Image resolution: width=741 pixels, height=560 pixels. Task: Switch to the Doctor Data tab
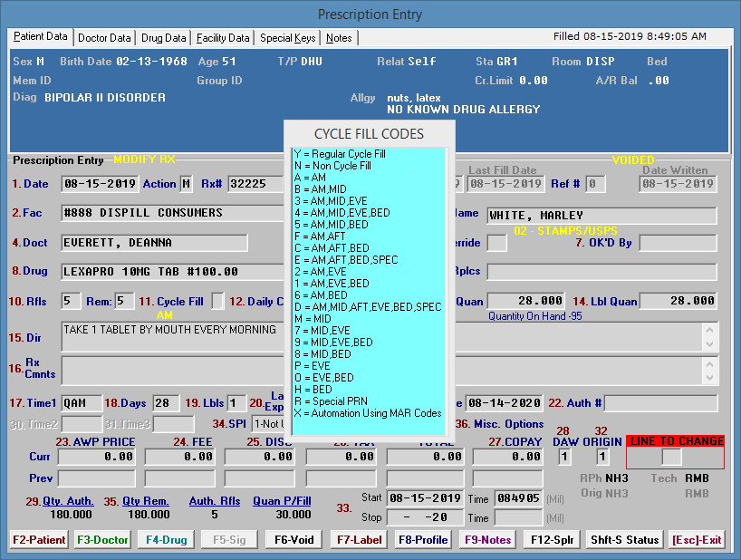tap(104, 38)
